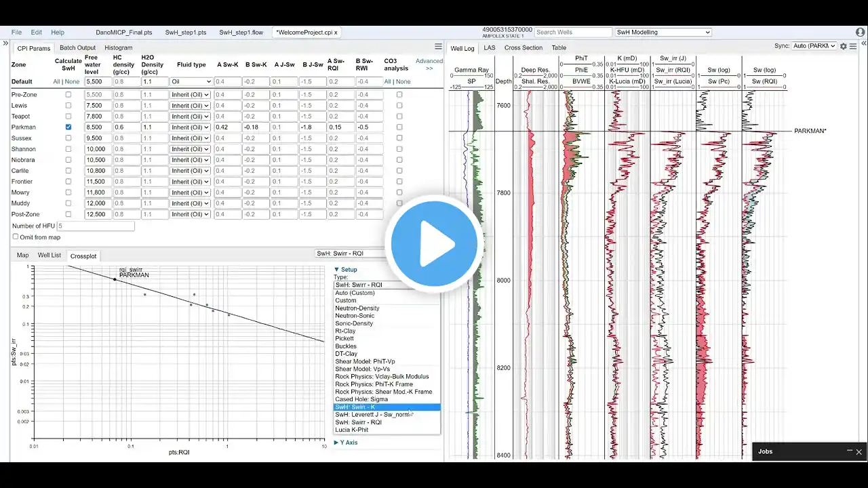Click All under Calculate SwH

[x=57, y=81]
